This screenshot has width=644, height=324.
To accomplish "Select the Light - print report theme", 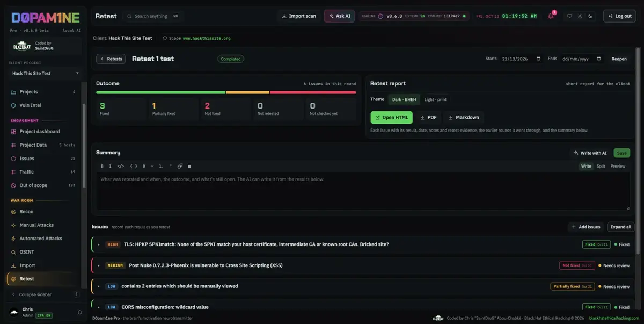I will pyautogui.click(x=435, y=99).
